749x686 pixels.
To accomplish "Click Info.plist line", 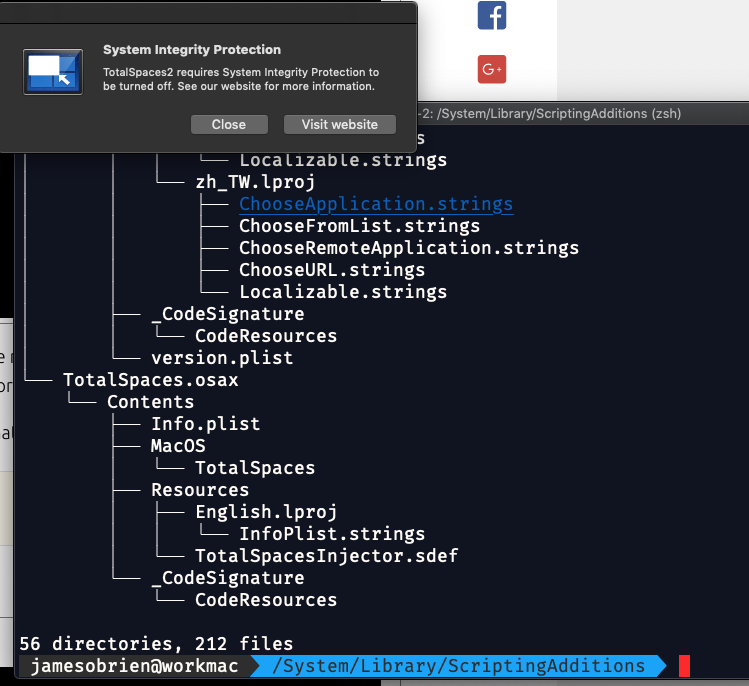I will [x=205, y=424].
